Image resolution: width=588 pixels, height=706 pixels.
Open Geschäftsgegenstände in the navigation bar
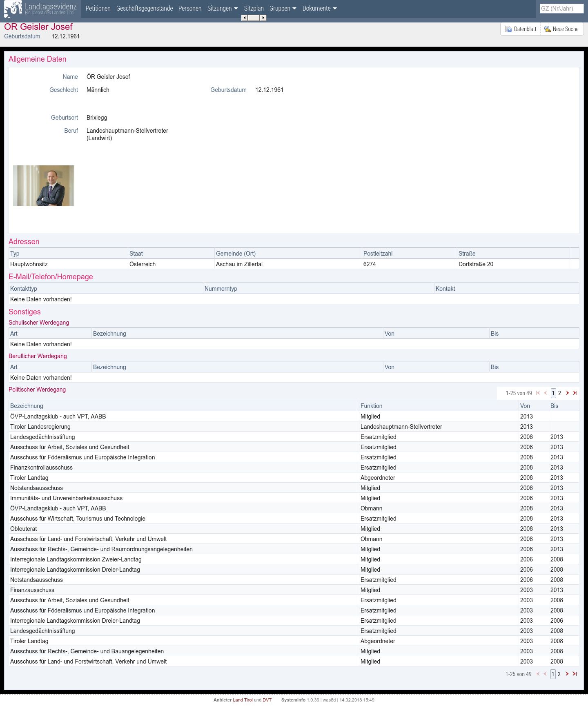click(145, 8)
